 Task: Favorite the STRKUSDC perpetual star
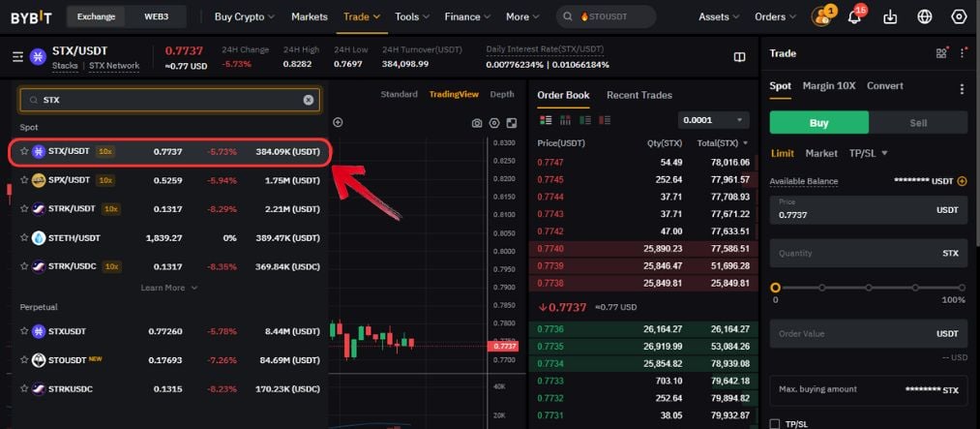[x=24, y=389]
